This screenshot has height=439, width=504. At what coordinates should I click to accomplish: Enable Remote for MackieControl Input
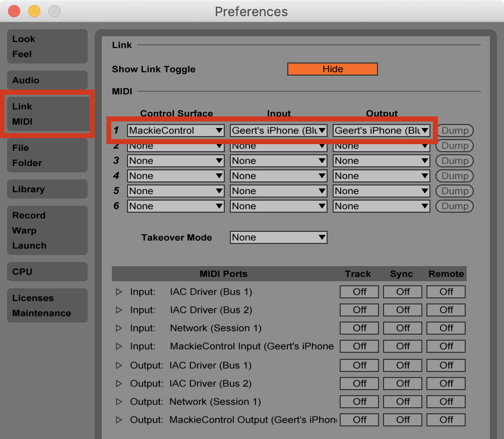[x=446, y=346]
